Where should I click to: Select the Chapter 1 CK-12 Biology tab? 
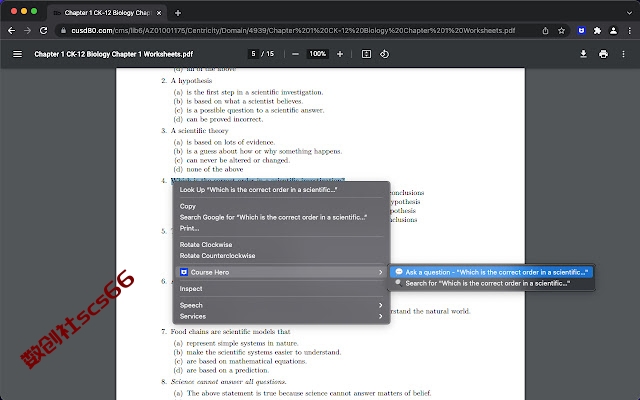coord(108,13)
